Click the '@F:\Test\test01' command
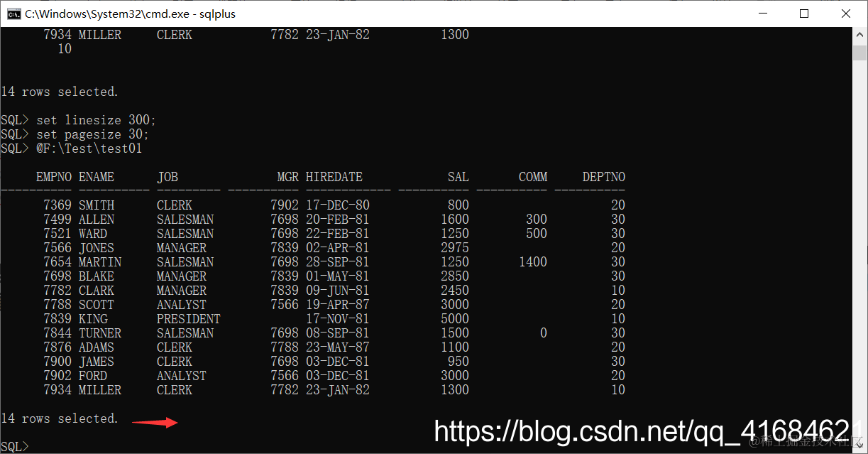This screenshot has height=454, width=868. click(89, 148)
